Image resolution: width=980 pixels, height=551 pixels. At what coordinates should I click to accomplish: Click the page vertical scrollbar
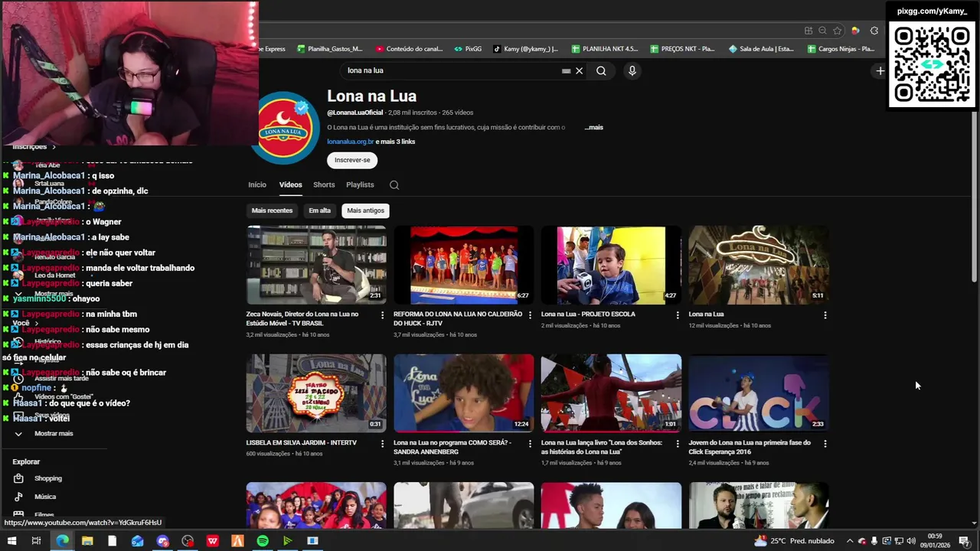[x=974, y=197]
